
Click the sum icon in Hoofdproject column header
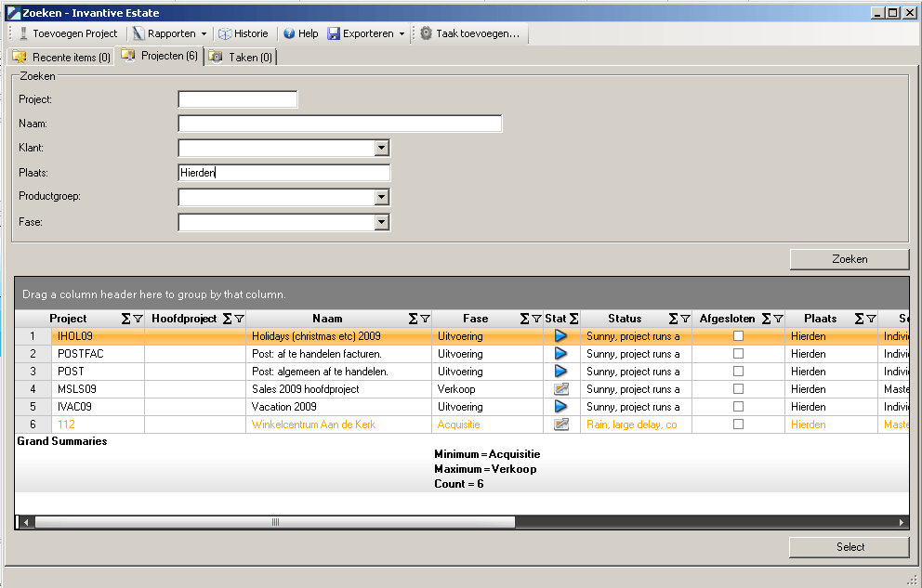[227, 319]
